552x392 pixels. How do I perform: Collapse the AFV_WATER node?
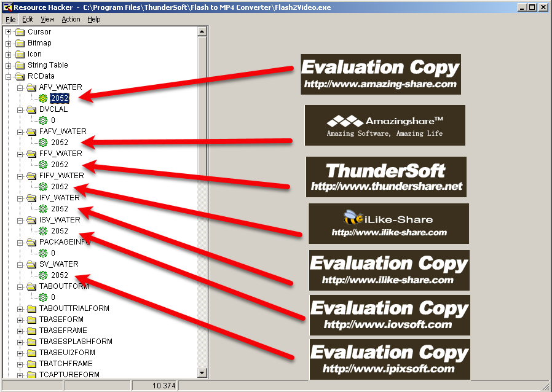[x=20, y=88]
